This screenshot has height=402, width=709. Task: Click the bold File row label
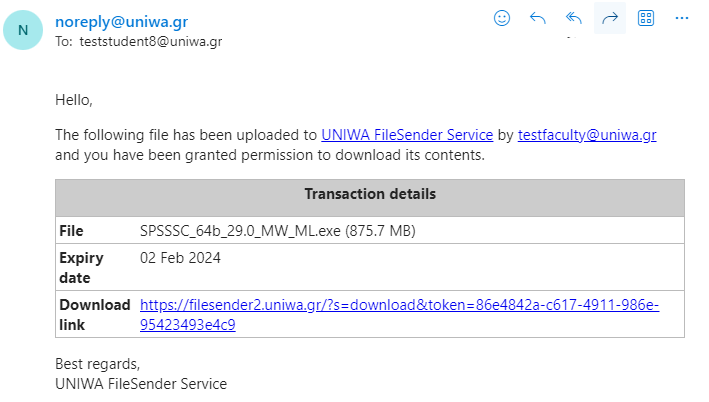point(71,231)
